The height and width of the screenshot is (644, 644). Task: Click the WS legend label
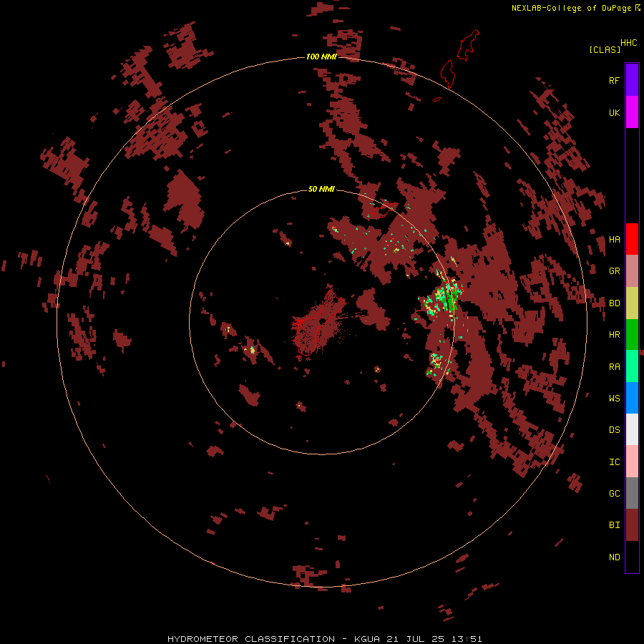(x=614, y=398)
